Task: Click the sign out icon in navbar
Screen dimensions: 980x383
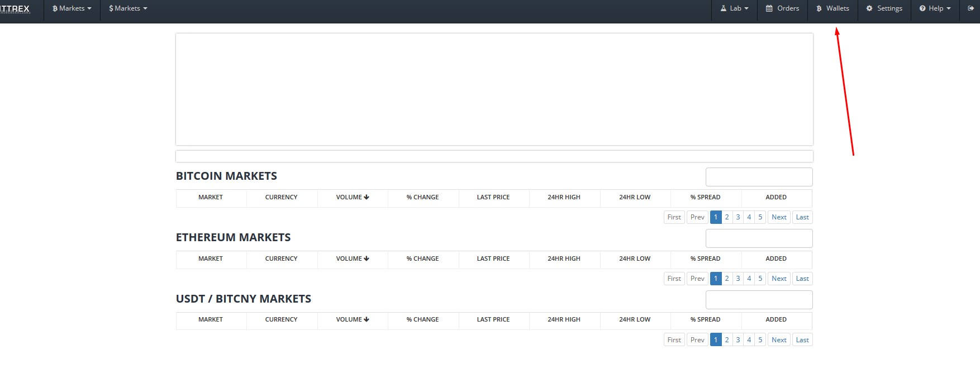Action: point(971,8)
